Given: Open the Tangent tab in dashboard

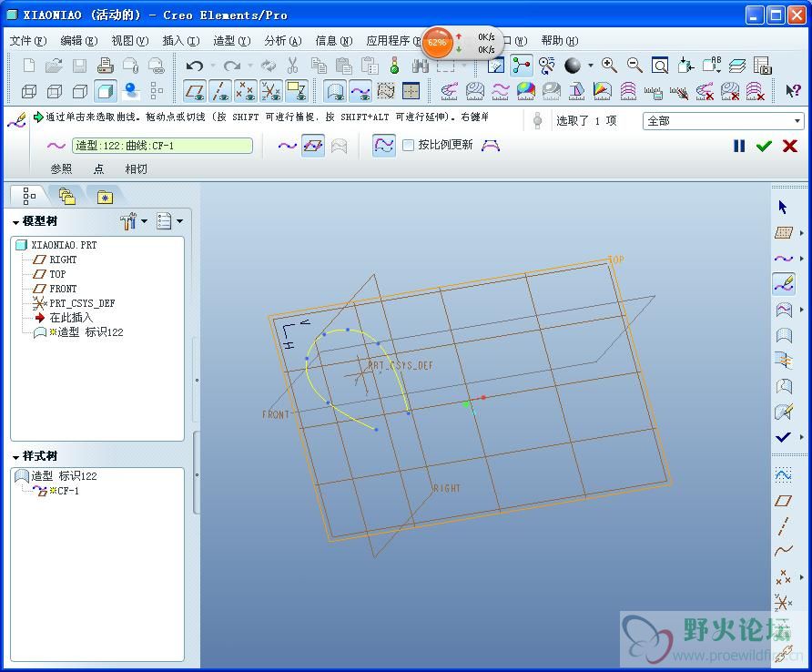Looking at the screenshot, I should click(136, 168).
